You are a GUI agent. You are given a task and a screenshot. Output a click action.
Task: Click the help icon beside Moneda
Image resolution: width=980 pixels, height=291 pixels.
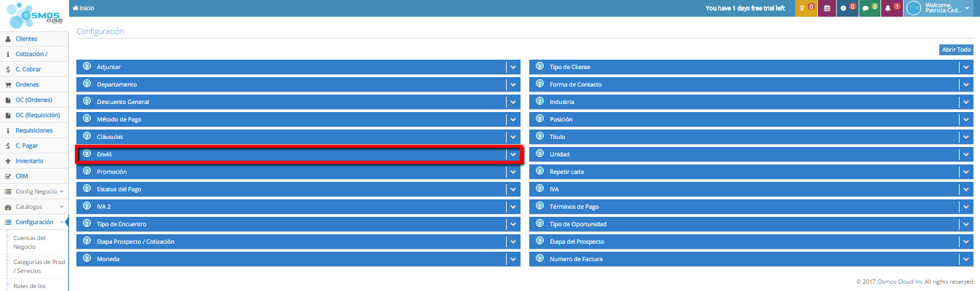[x=87, y=258]
